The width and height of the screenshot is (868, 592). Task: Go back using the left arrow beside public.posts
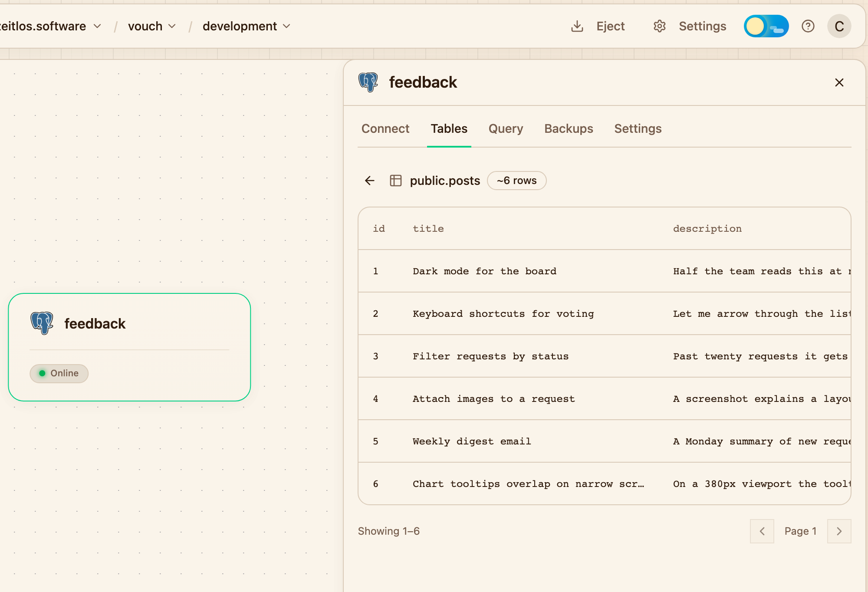point(369,181)
